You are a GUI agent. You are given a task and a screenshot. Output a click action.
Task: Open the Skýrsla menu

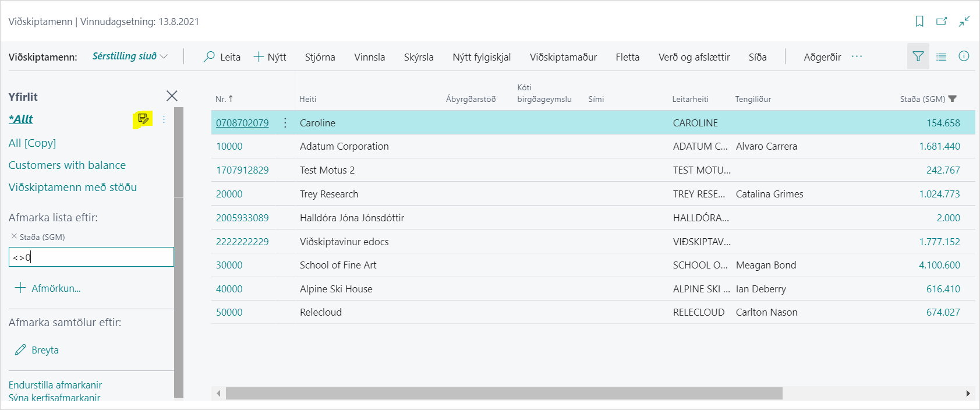pos(418,57)
